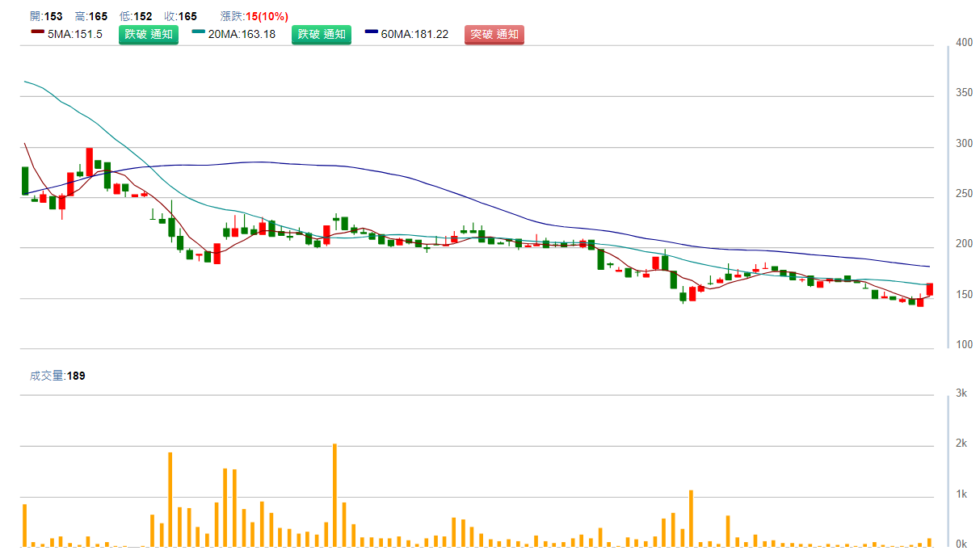Click the 3k volume axis label
This screenshot has width=980, height=555.
tap(961, 393)
